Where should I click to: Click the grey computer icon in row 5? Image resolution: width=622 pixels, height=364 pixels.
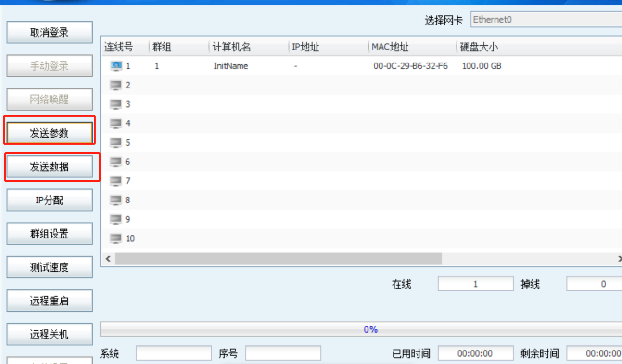(116, 142)
